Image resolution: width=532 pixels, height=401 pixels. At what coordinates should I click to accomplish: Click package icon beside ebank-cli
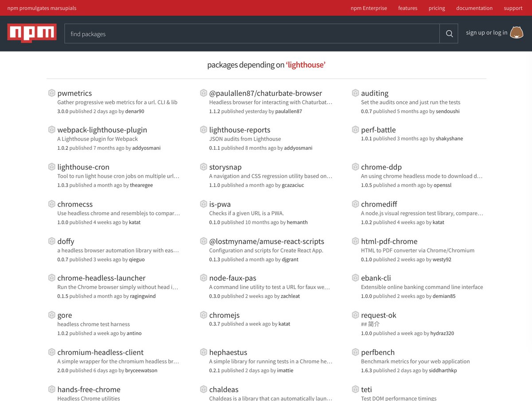(355, 278)
